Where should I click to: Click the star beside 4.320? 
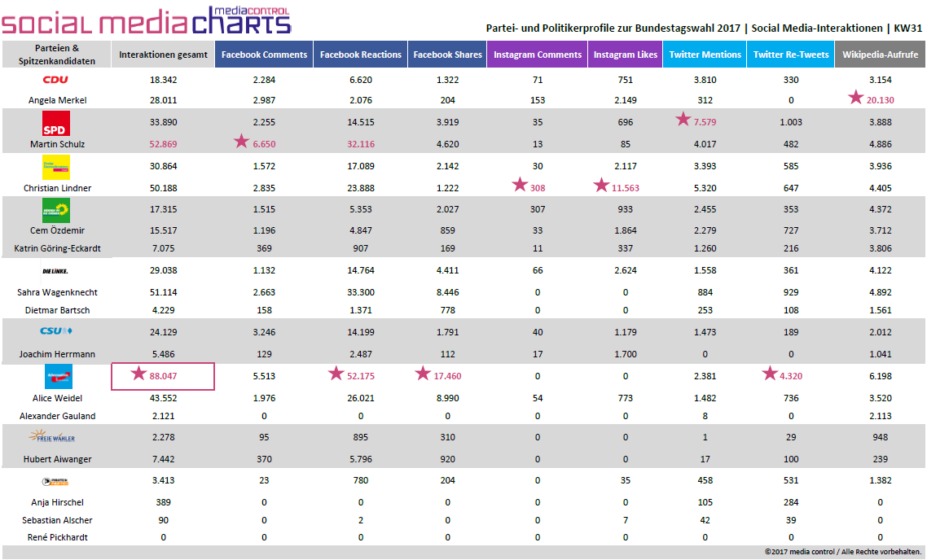[770, 373]
